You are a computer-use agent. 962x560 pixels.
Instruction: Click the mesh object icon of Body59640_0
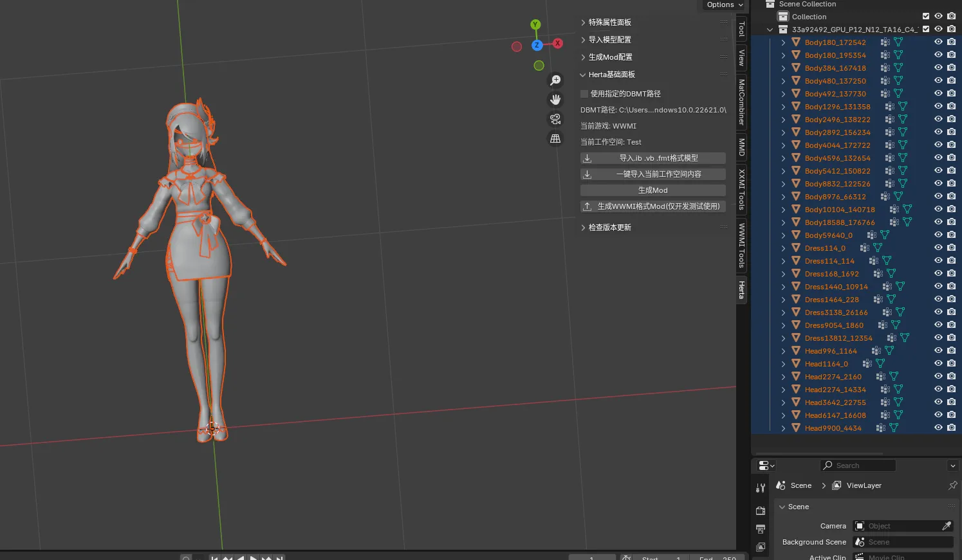[796, 235]
